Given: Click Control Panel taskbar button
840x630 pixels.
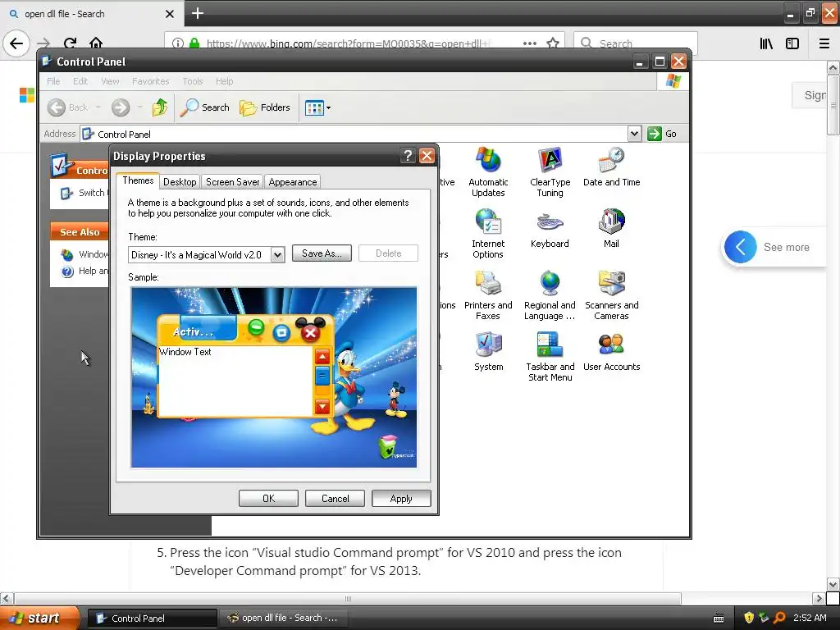Looking at the screenshot, I should point(152,619).
